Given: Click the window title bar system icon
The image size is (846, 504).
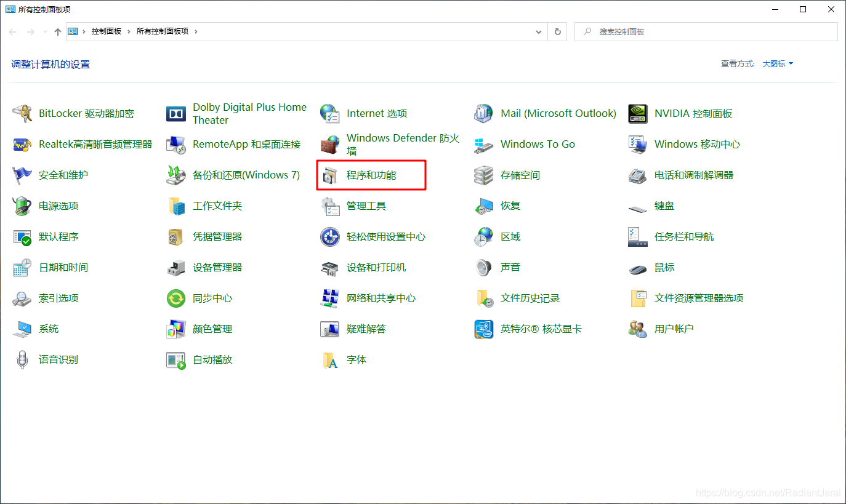Looking at the screenshot, I should click(10, 9).
